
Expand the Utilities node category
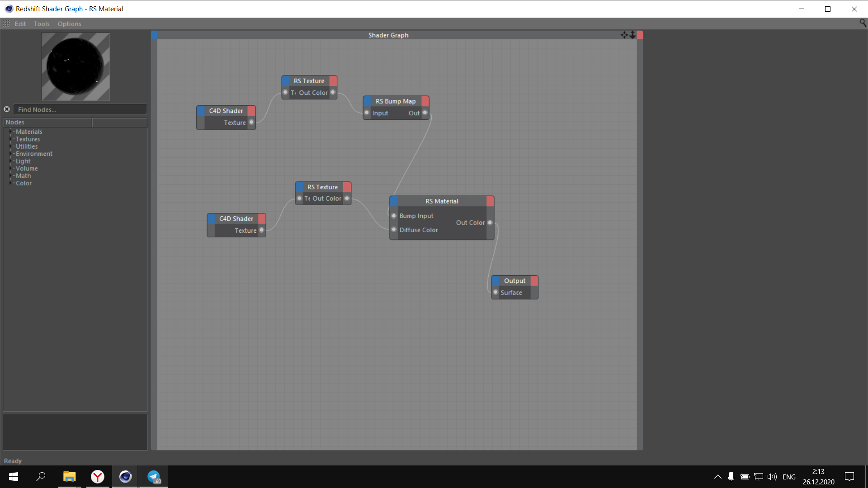(x=10, y=146)
